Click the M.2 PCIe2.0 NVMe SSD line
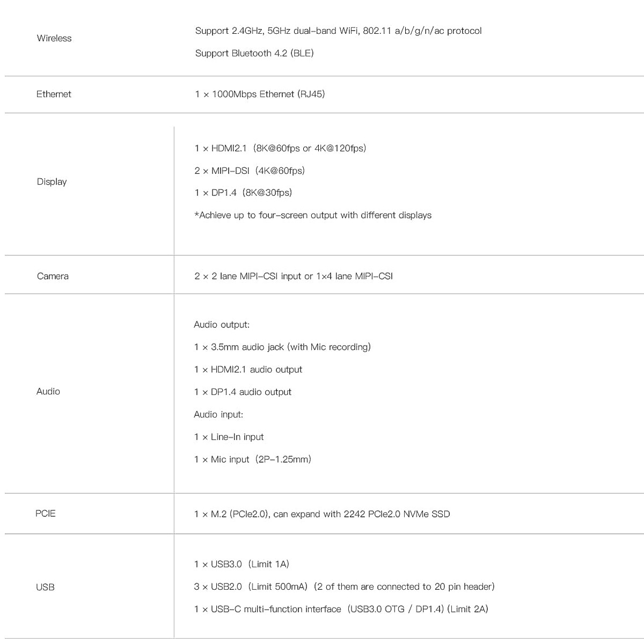Image resolution: width=644 pixels, height=644 pixels. (322, 514)
